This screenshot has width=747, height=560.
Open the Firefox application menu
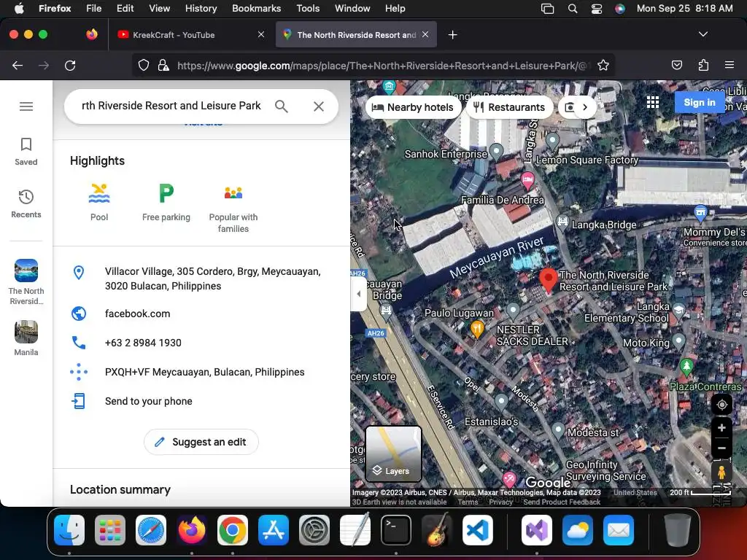click(729, 65)
